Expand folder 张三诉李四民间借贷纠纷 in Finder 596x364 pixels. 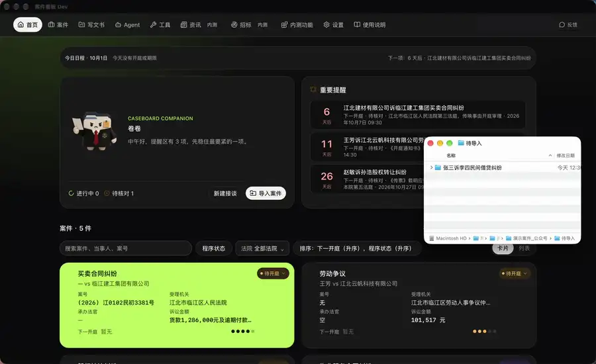click(x=431, y=167)
